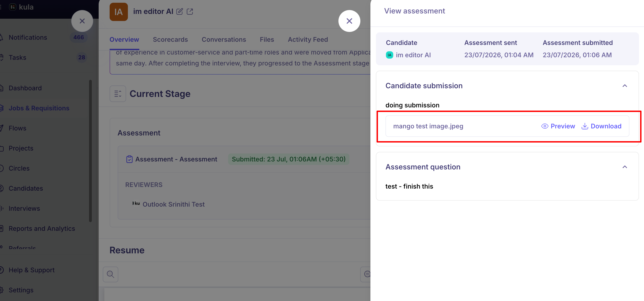Close the View assessment panel
Image resolution: width=644 pixels, height=301 pixels.
[349, 21]
